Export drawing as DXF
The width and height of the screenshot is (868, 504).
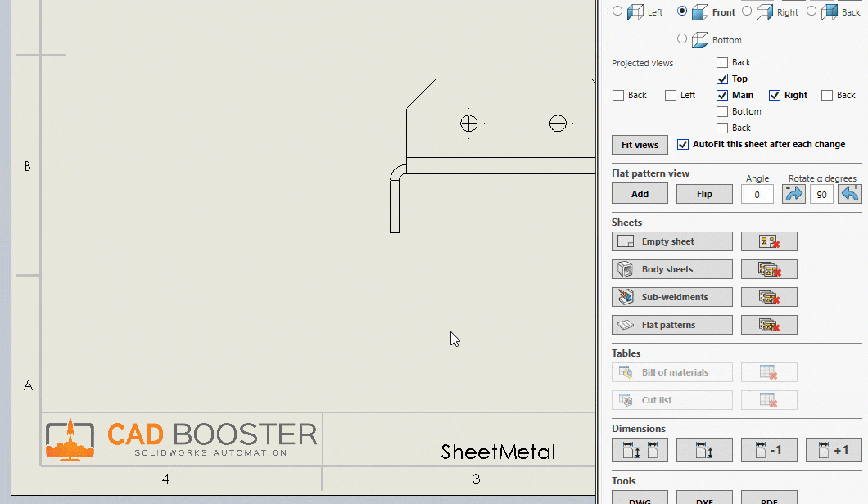pos(704,497)
